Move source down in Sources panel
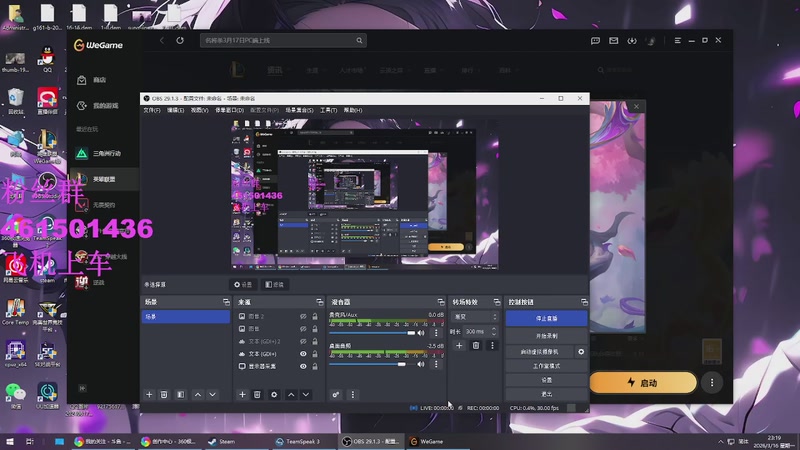The width and height of the screenshot is (800, 450). pyautogui.click(x=306, y=394)
